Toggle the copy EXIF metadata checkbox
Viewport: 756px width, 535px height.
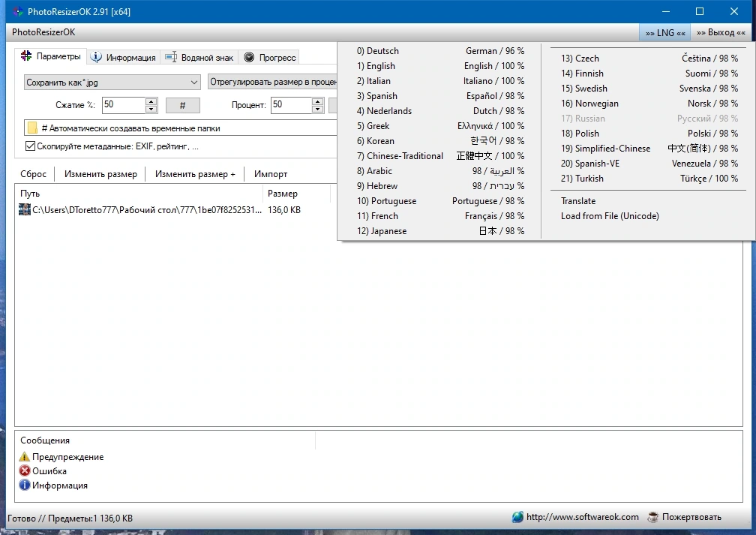click(30, 146)
